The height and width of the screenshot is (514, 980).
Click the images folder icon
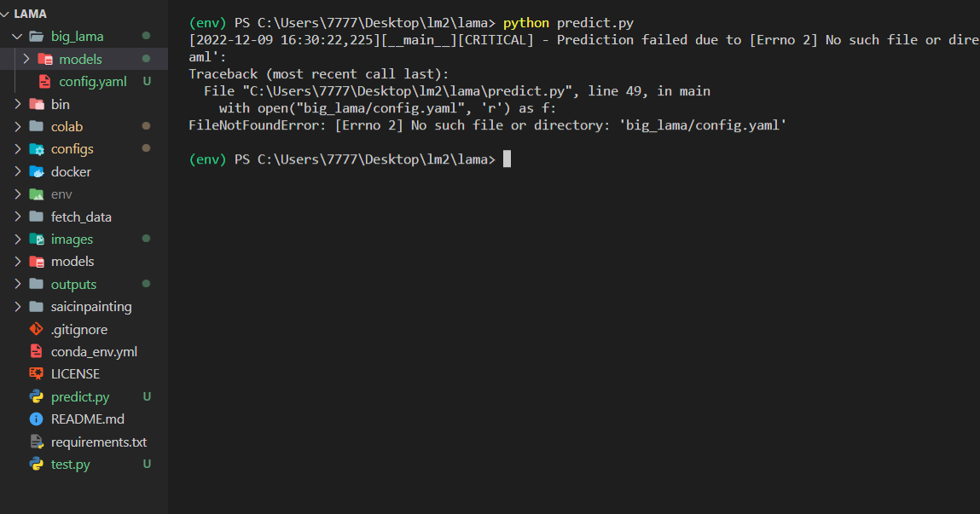click(38, 239)
